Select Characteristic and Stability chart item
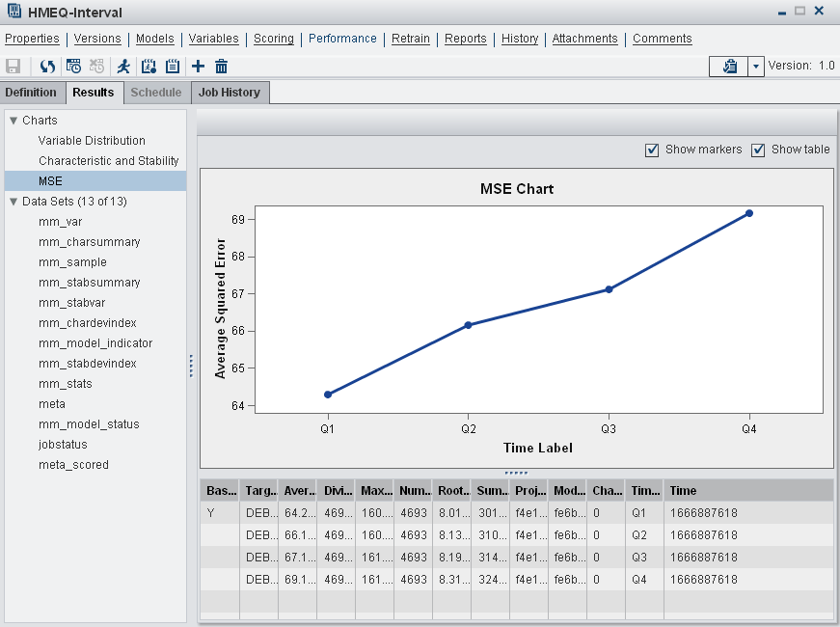 (109, 161)
